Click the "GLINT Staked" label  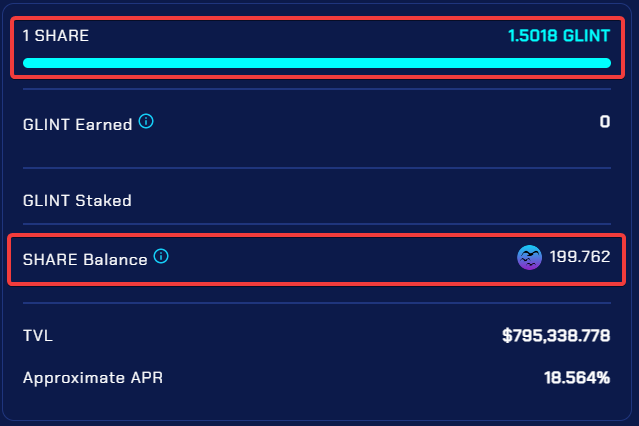[77, 200]
